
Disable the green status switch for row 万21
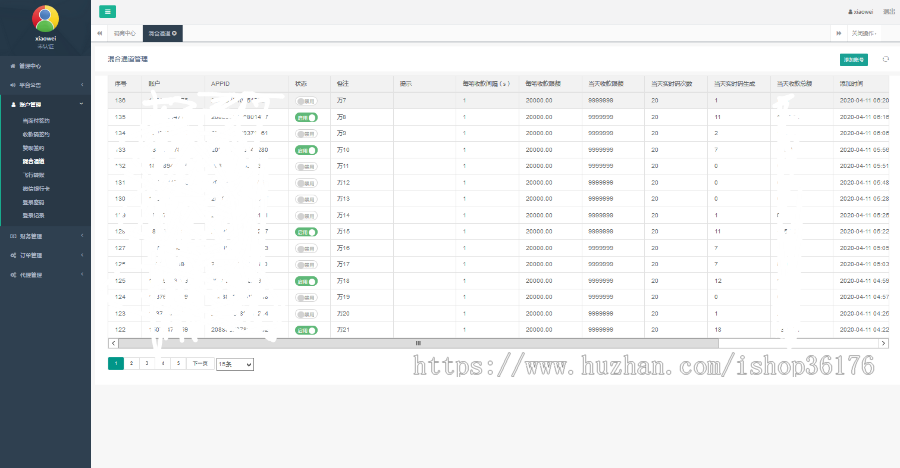(306, 330)
